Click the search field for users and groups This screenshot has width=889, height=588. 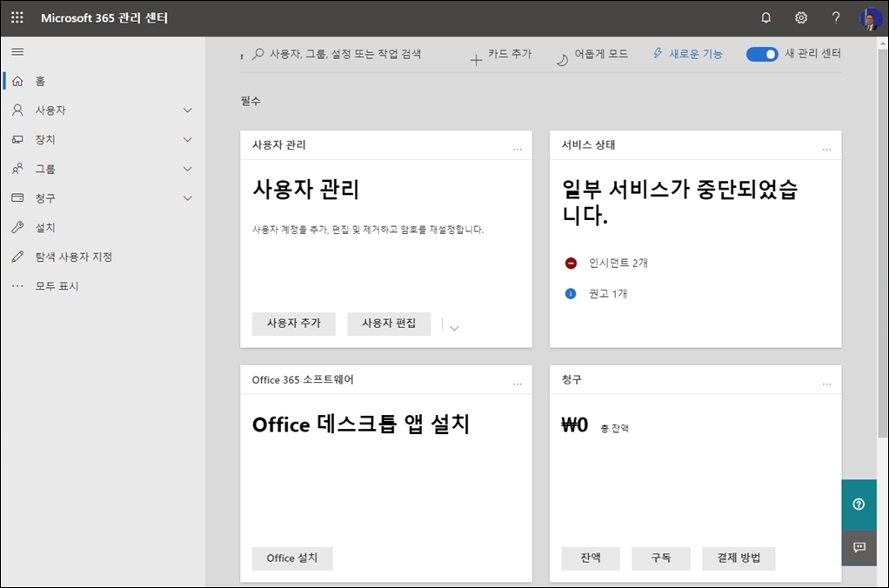345,55
